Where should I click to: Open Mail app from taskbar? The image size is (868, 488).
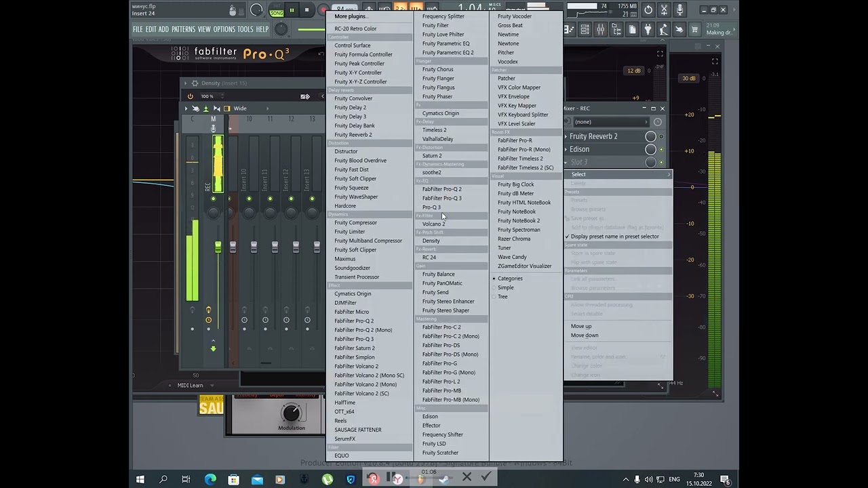point(257,479)
